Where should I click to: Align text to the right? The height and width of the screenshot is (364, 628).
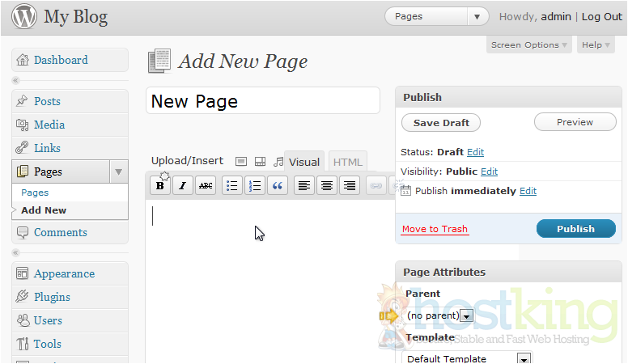350,186
